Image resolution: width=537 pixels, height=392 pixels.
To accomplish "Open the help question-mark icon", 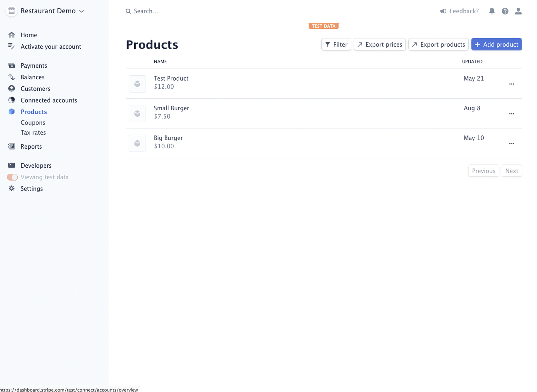I will 505,11.
